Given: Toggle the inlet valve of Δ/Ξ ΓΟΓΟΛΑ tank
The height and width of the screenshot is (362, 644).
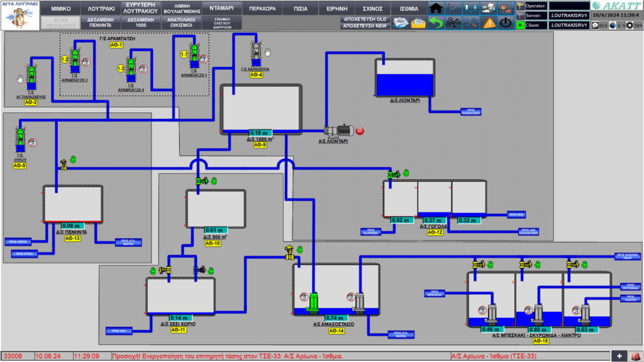Looking at the screenshot, I should 393,175.
